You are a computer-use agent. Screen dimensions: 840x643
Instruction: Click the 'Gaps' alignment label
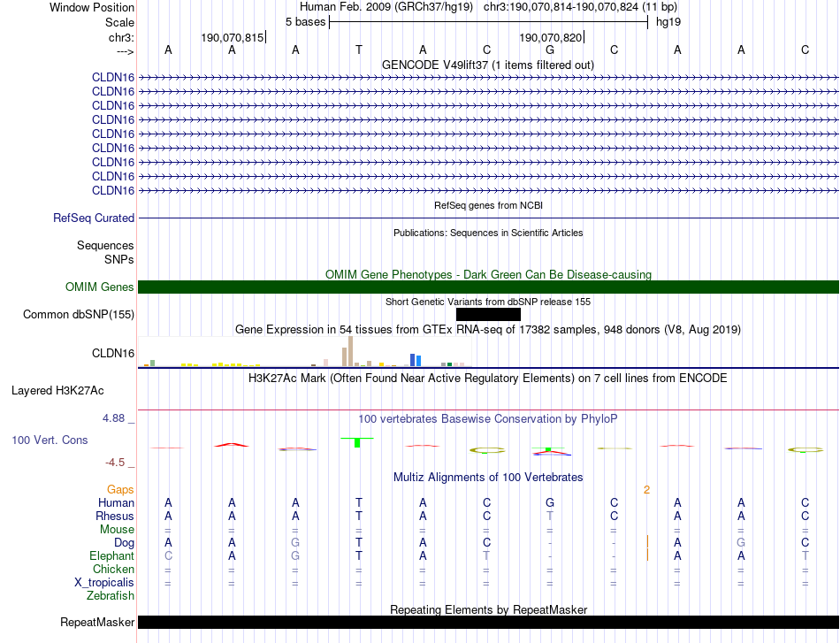pos(120,489)
